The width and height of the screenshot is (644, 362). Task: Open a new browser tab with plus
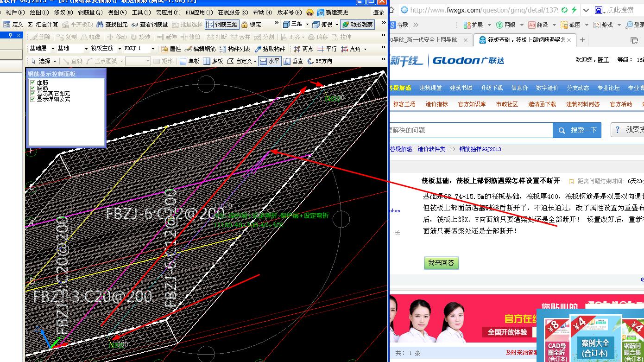582,40
